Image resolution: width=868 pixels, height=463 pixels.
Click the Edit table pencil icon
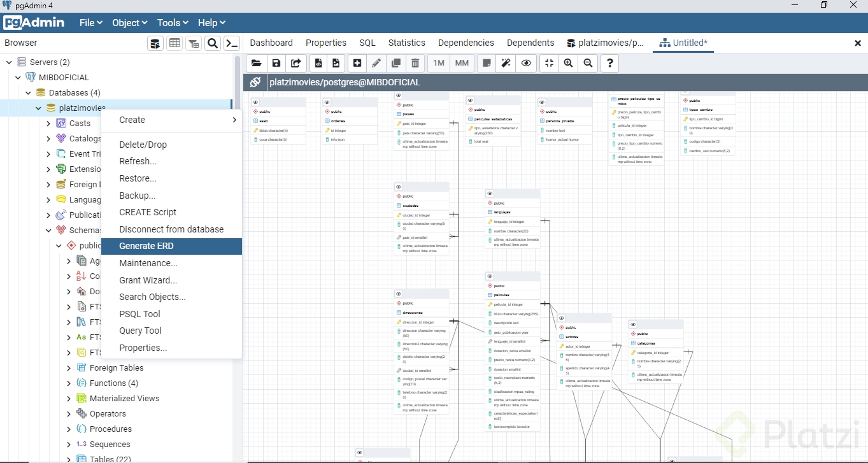click(376, 63)
